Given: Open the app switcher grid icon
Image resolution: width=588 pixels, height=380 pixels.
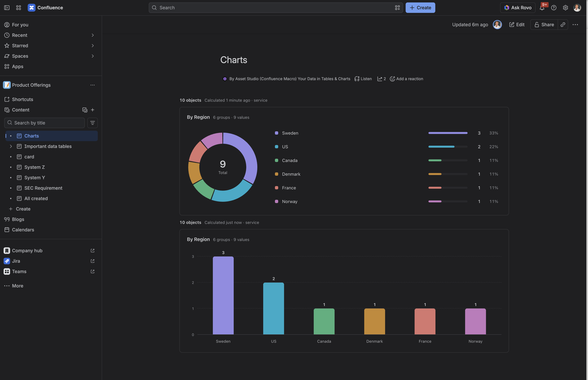Looking at the screenshot, I should click(19, 8).
